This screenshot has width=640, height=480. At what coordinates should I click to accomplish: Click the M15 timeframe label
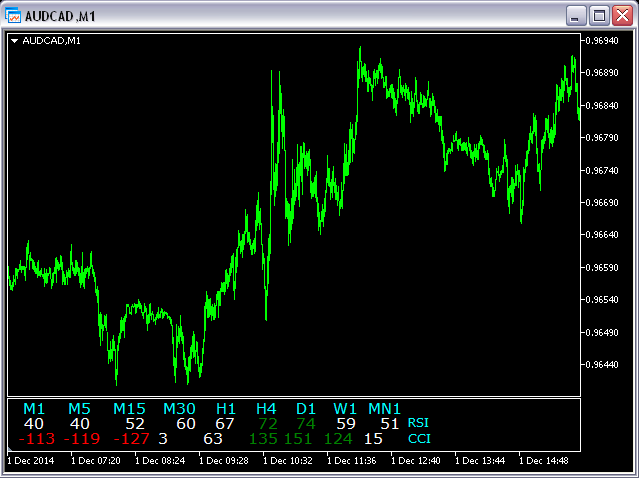click(129, 408)
